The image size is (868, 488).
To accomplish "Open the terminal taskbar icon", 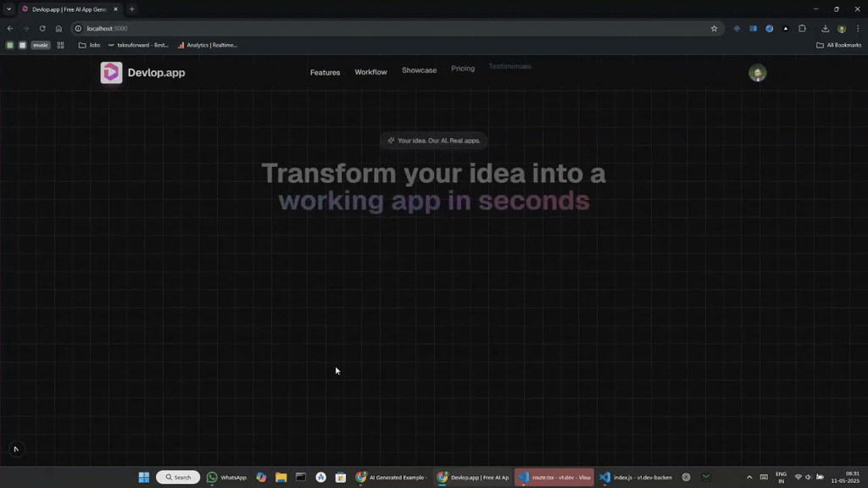I will click(x=301, y=477).
